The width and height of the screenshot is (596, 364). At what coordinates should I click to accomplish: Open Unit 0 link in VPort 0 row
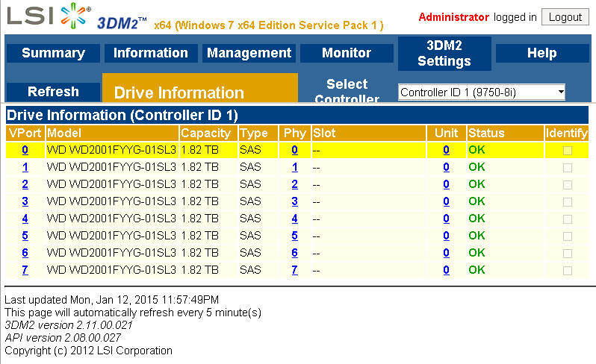[x=446, y=150]
